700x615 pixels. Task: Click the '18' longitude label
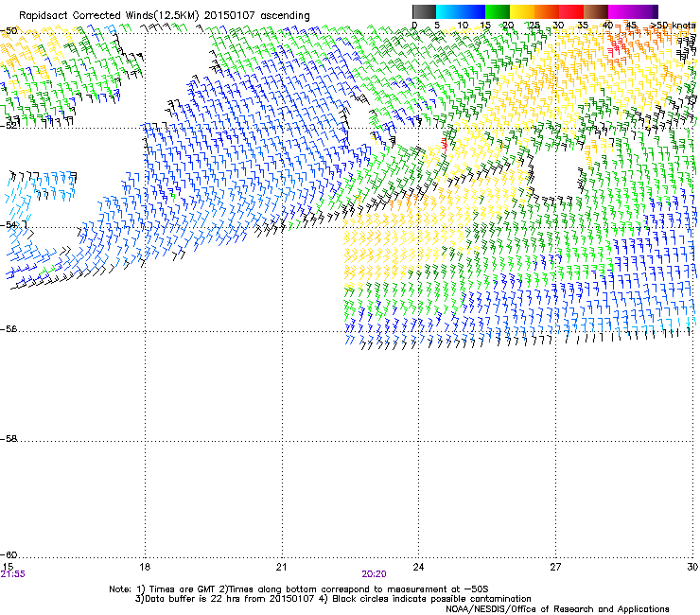click(x=145, y=567)
